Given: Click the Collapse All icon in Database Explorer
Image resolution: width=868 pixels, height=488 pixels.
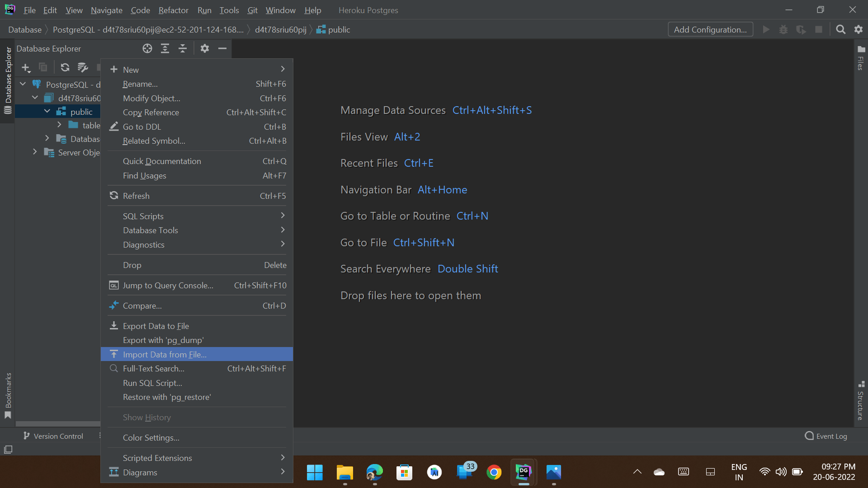Looking at the screenshot, I should pyautogui.click(x=183, y=48).
